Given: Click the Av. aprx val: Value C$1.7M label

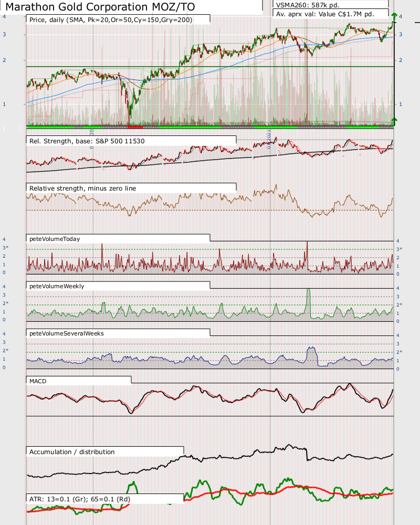Looking at the screenshot, I should coord(325,14).
